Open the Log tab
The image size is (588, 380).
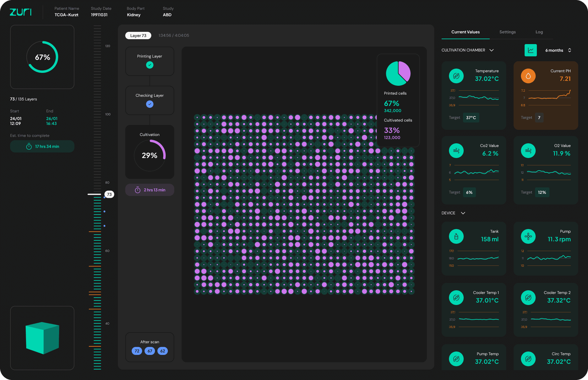pyautogui.click(x=539, y=32)
